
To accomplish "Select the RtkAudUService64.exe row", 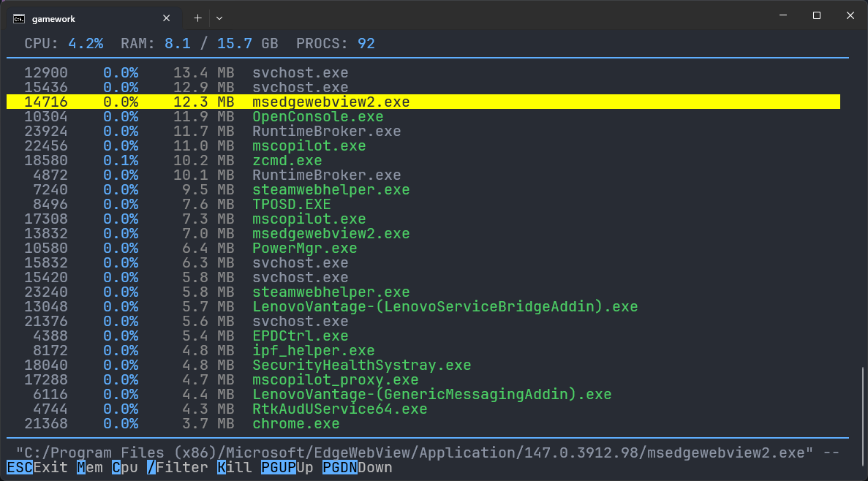I will [423, 409].
